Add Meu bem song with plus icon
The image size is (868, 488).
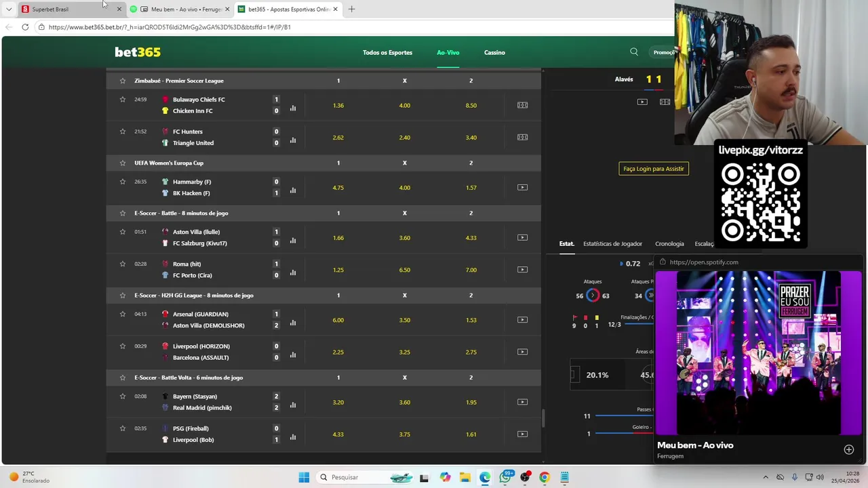pos(848,449)
